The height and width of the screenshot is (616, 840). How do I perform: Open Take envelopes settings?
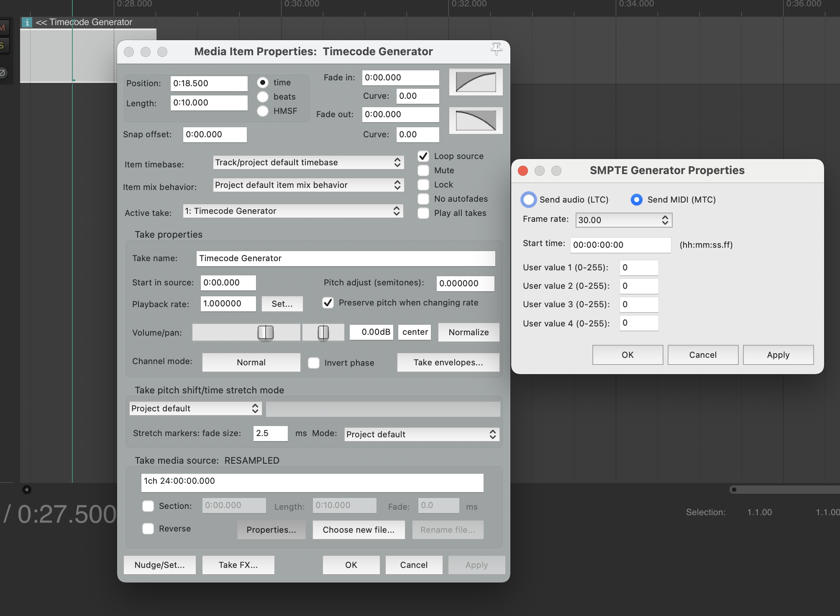pos(448,362)
